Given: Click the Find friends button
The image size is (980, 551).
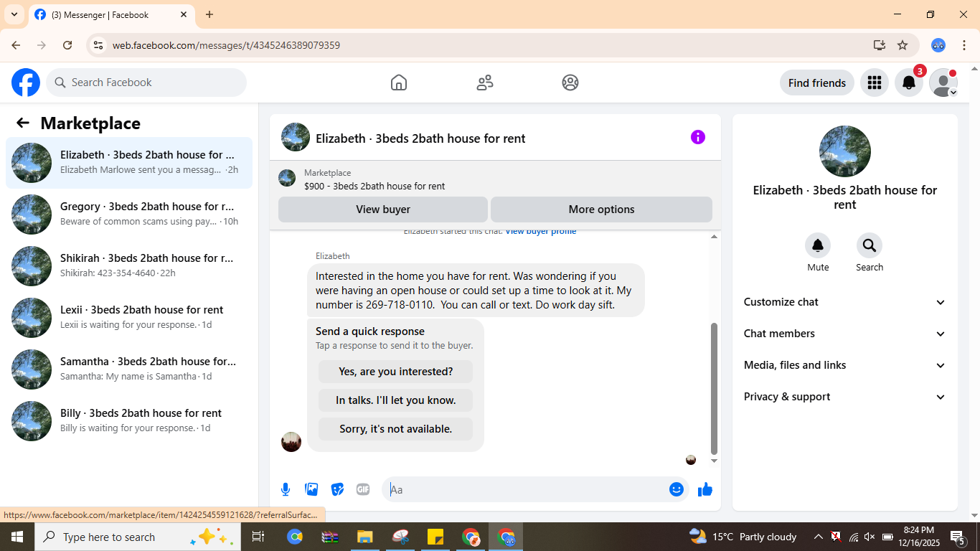Looking at the screenshot, I should [817, 83].
